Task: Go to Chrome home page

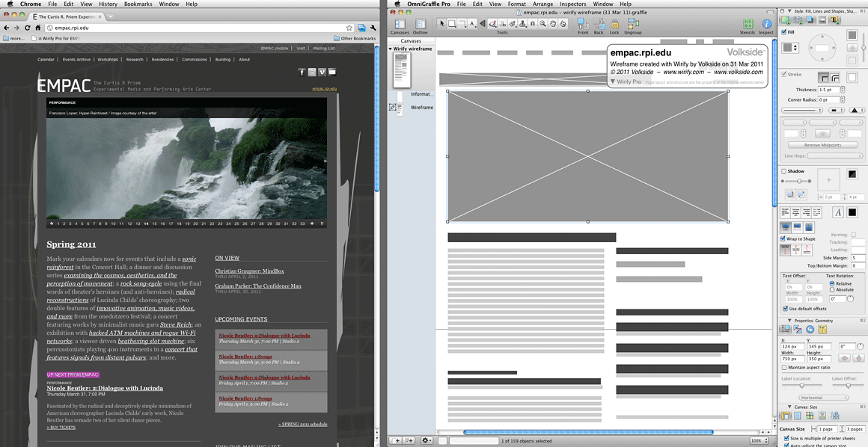Action: click(37, 28)
